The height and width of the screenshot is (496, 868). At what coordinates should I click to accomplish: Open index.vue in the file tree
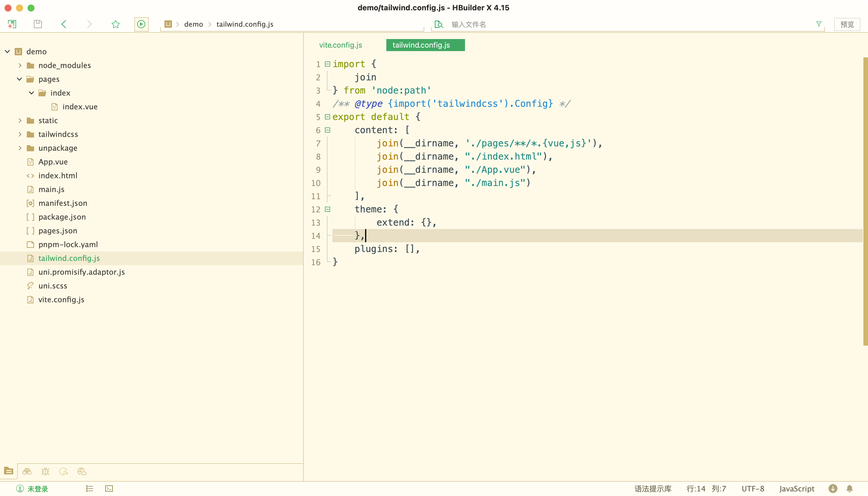80,106
